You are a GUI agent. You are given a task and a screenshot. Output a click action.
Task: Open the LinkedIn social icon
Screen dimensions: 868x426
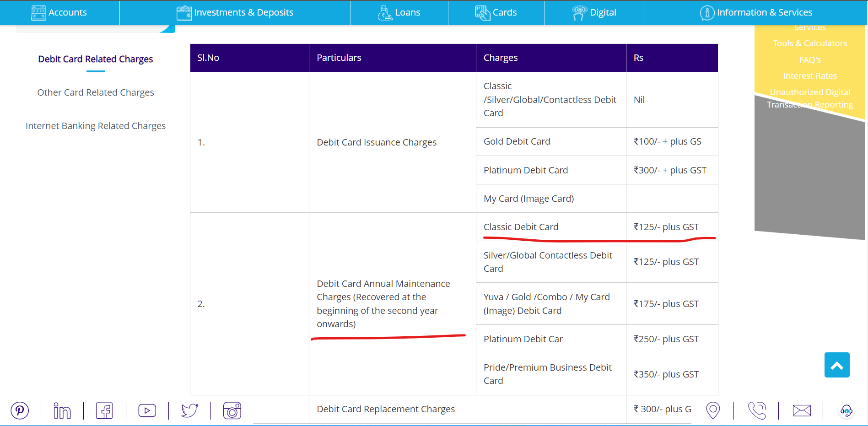[62, 410]
